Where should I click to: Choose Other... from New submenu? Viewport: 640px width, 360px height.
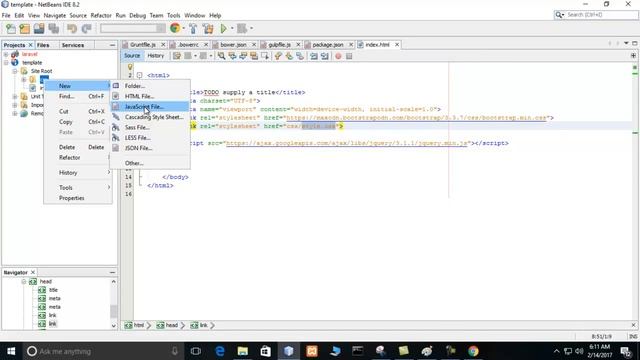(150, 163)
